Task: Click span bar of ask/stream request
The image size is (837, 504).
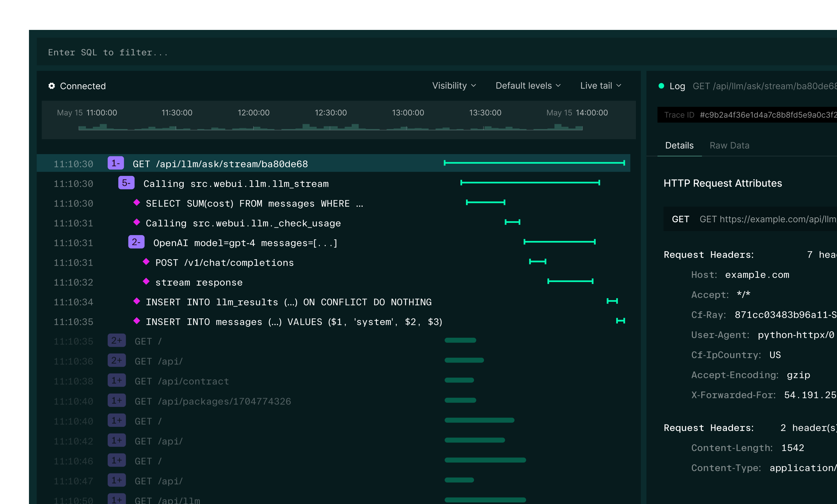Action: 534,163
